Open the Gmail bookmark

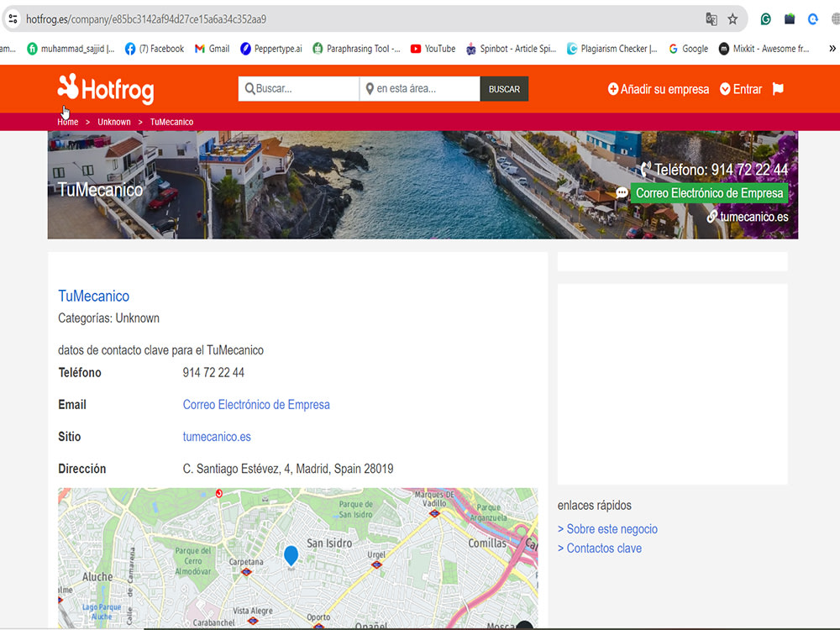click(213, 49)
